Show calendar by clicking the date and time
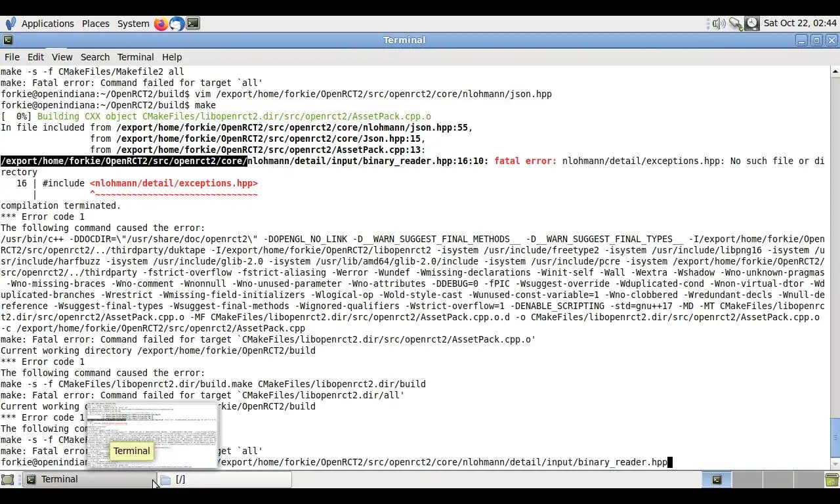The image size is (840, 504). [x=800, y=23]
